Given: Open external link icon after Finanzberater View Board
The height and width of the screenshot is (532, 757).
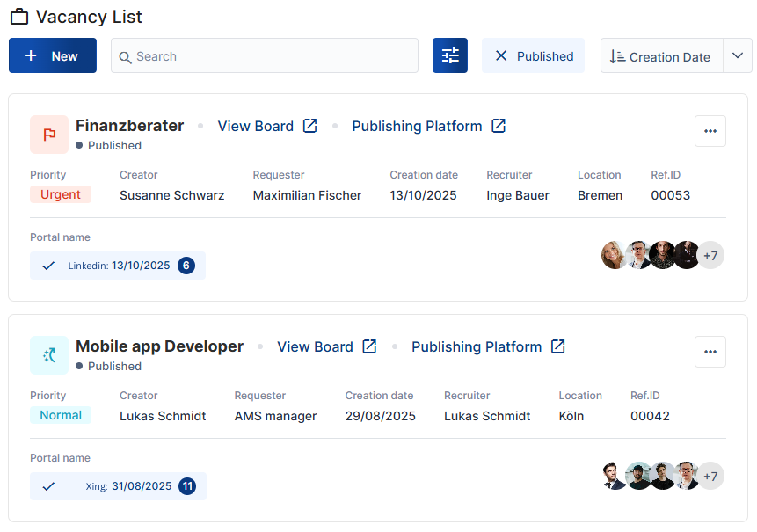Looking at the screenshot, I should pyautogui.click(x=309, y=126).
